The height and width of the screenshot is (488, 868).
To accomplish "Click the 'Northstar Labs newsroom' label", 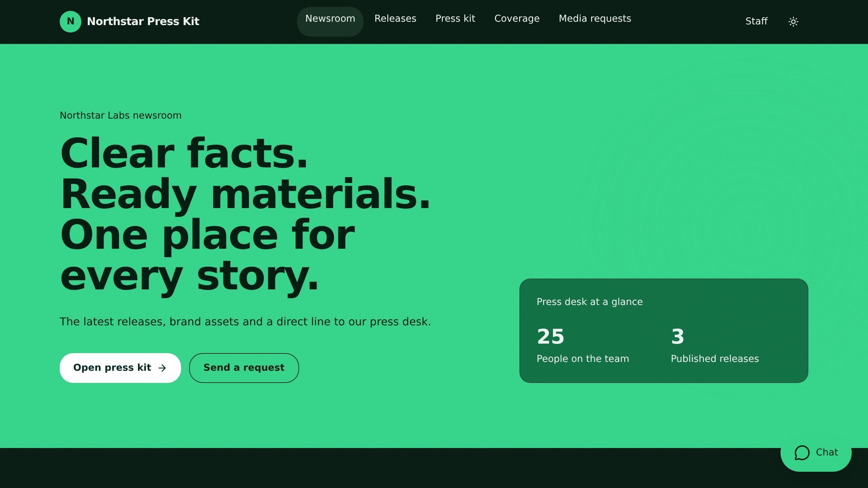I will coord(121,116).
